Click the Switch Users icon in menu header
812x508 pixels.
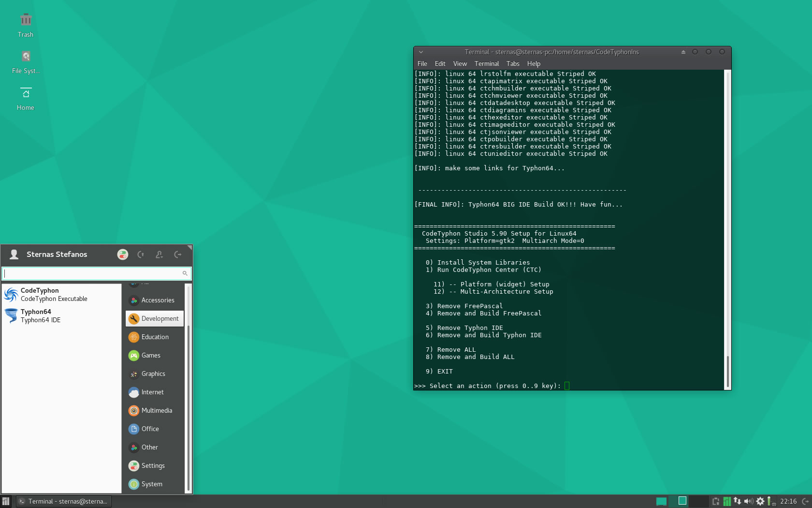tap(159, 254)
